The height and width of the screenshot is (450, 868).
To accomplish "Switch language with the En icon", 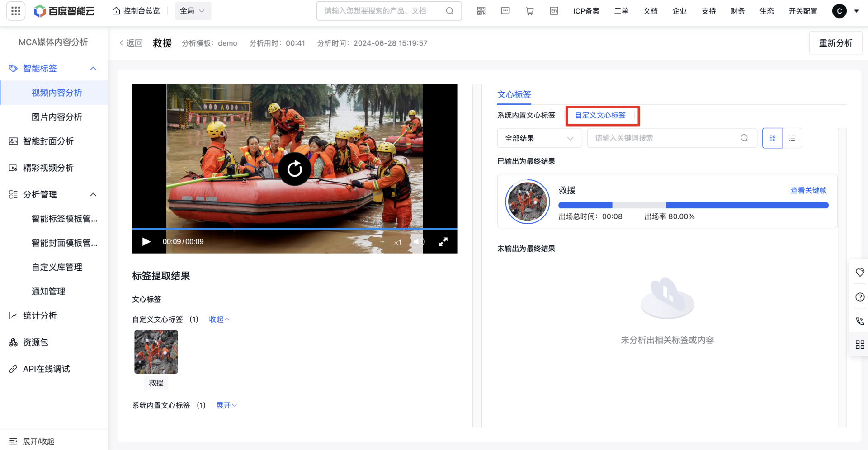I will [x=554, y=11].
